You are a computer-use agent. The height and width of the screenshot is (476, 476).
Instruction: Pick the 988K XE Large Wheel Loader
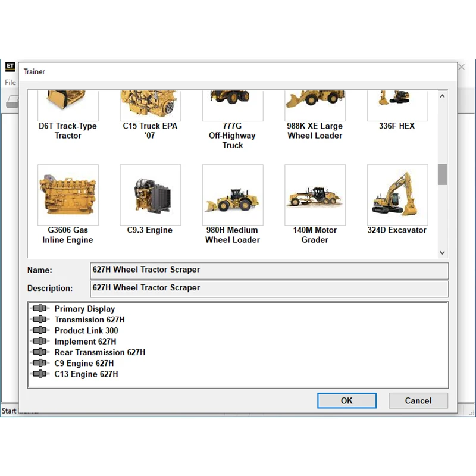pyautogui.click(x=315, y=105)
